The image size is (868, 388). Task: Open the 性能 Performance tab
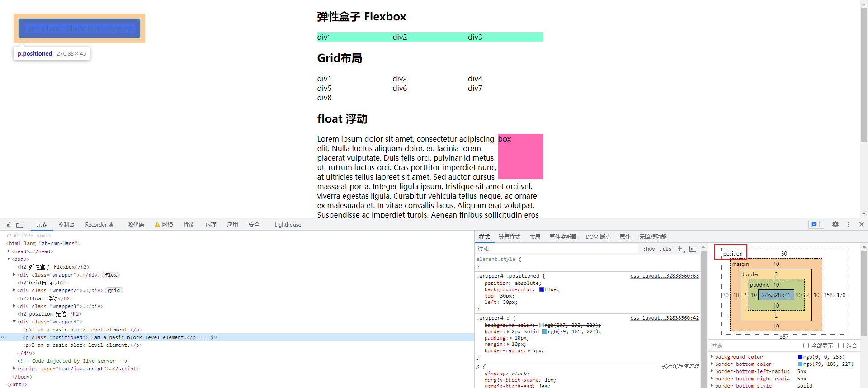[x=189, y=224]
